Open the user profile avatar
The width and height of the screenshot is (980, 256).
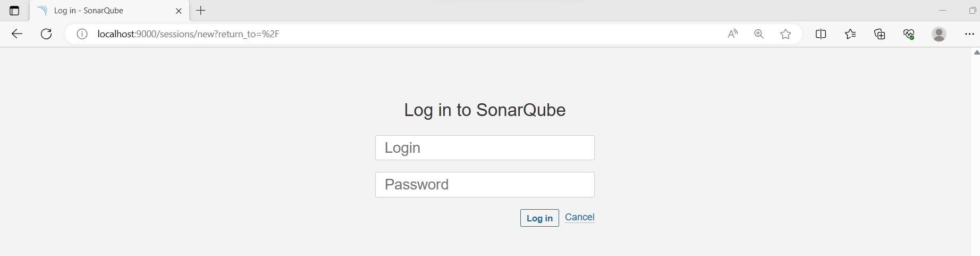tap(939, 34)
